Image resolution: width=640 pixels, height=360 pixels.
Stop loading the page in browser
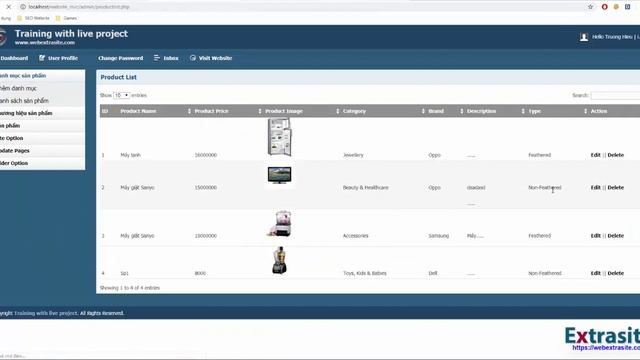9,7
